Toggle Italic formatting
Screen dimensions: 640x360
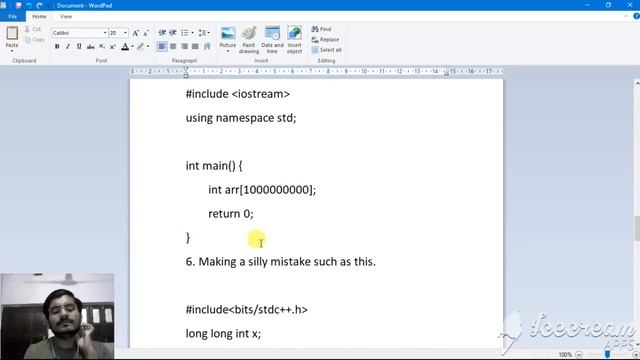68,47
